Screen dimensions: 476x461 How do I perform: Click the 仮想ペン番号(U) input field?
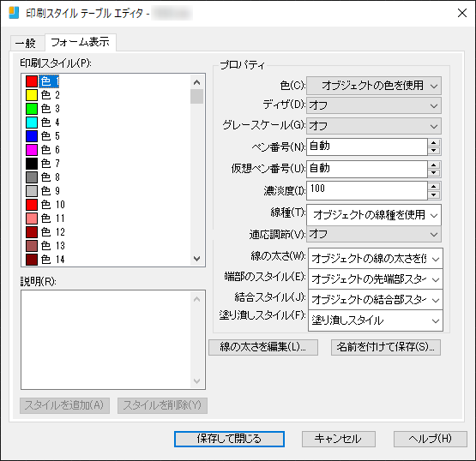pyautogui.click(x=367, y=169)
